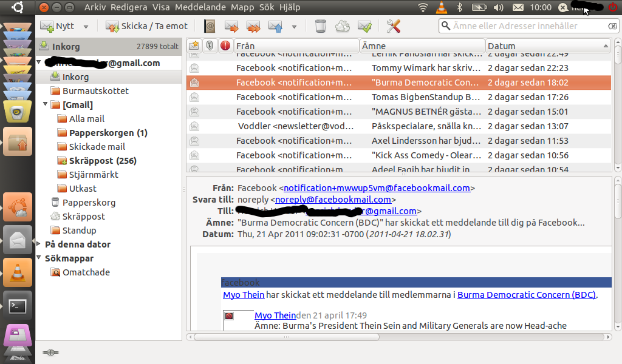The height and width of the screenshot is (364, 622).
Task: Collapse the [Gmail] folder
Action: [x=45, y=104]
